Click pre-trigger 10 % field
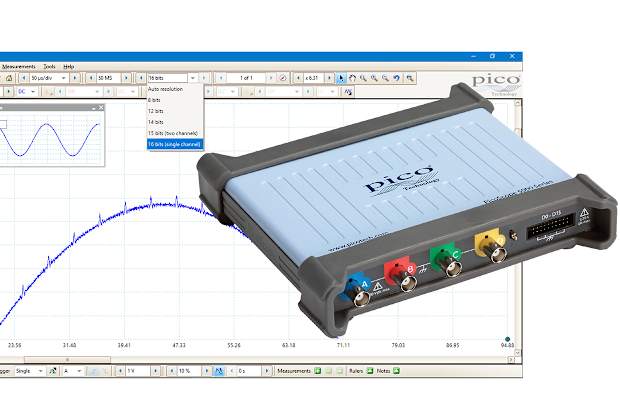 pos(189,371)
